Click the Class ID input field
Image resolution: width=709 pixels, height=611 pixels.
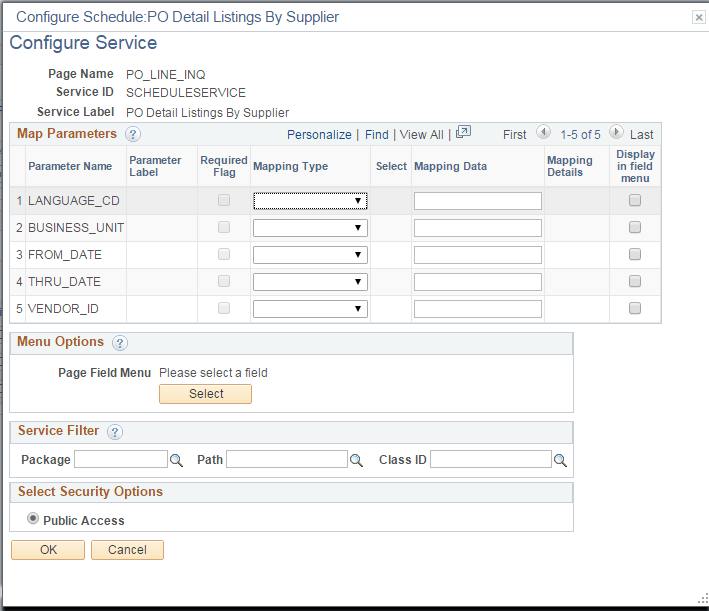click(491, 459)
